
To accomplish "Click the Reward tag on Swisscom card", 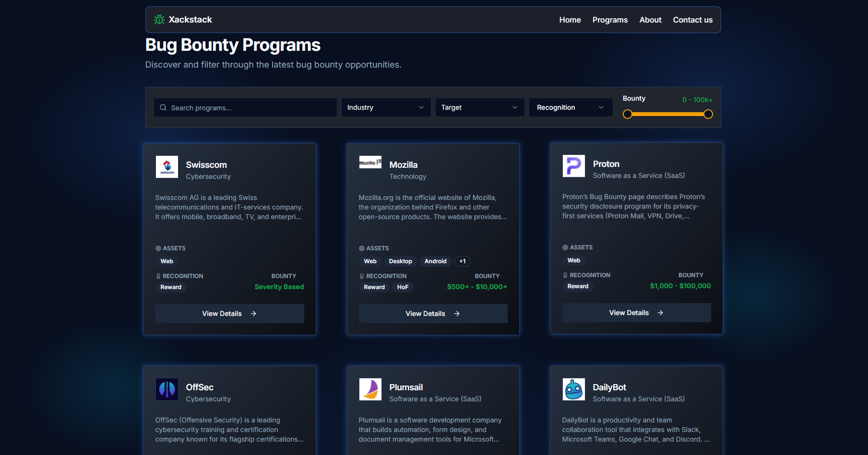I will pos(171,287).
